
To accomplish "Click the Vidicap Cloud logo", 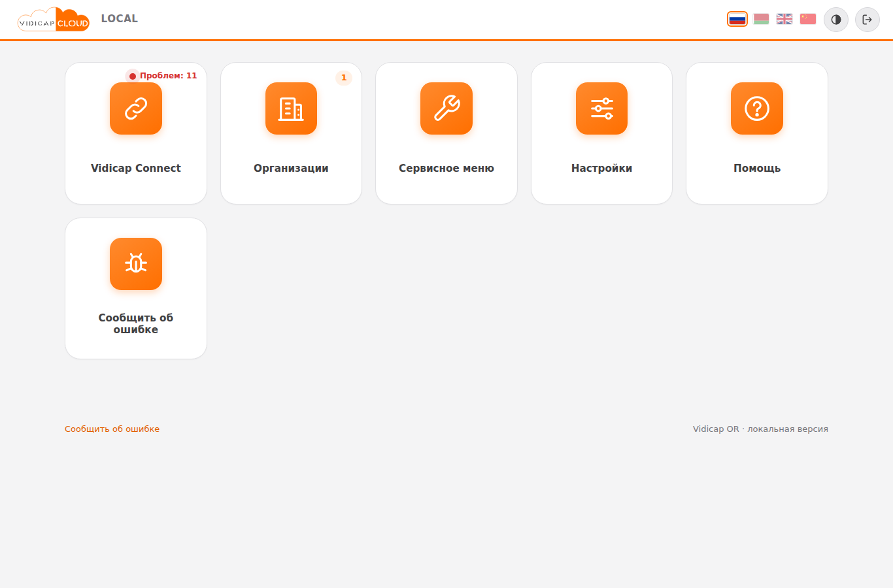I will pyautogui.click(x=54, y=20).
